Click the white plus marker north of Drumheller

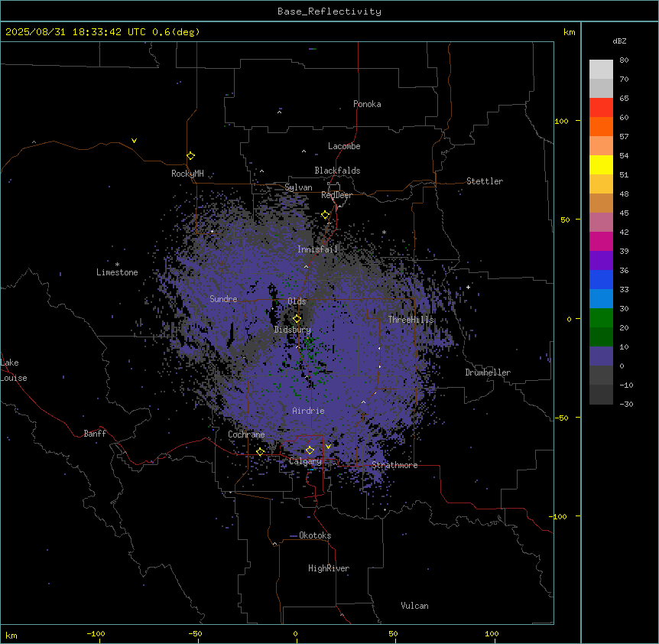click(468, 287)
